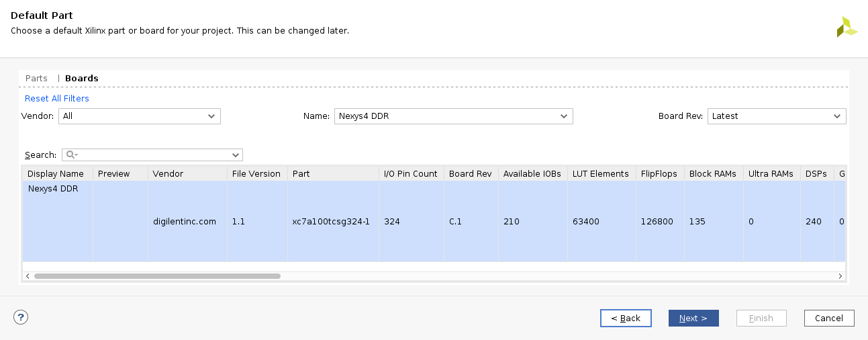Go to previous step with Back button
Screen dimensions: 868x340
pyautogui.click(x=626, y=318)
